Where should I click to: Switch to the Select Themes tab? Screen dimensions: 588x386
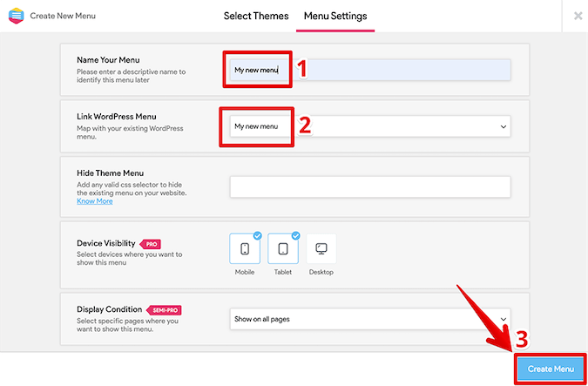pos(256,17)
